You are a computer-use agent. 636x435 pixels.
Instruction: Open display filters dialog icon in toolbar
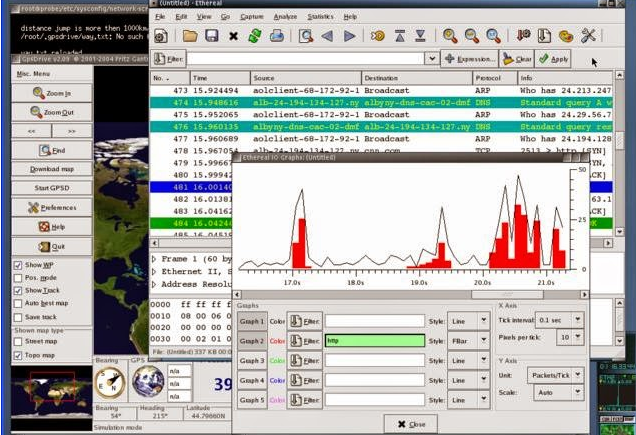(x=544, y=36)
